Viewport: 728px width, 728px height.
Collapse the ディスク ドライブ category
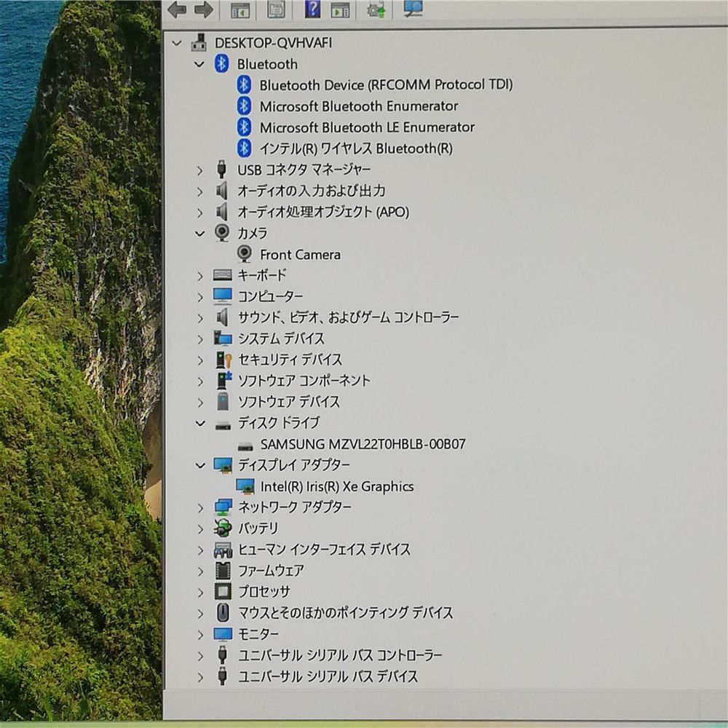(x=200, y=423)
